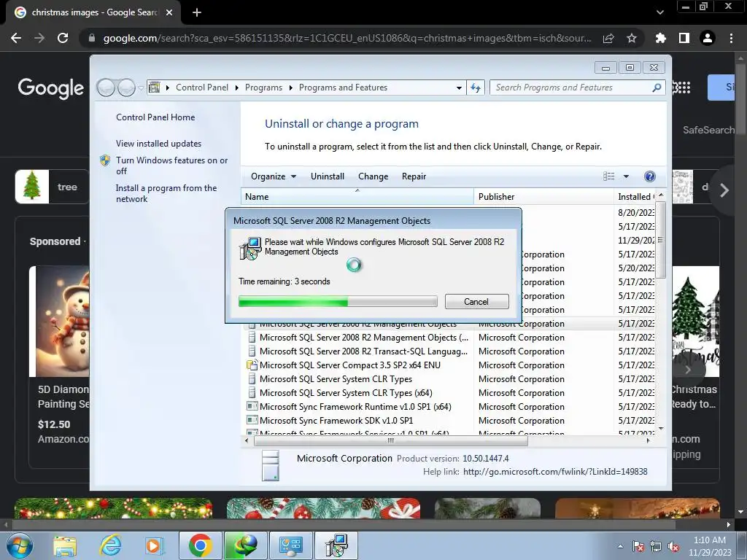Click search magnifier in Control Panel

(x=657, y=87)
